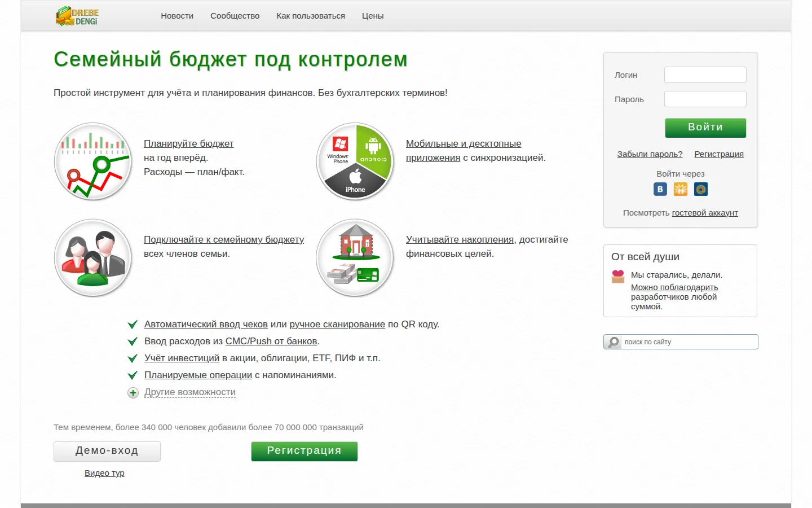812x508 pixels.
Task: Click the house and savings round icon
Action: [x=355, y=257]
